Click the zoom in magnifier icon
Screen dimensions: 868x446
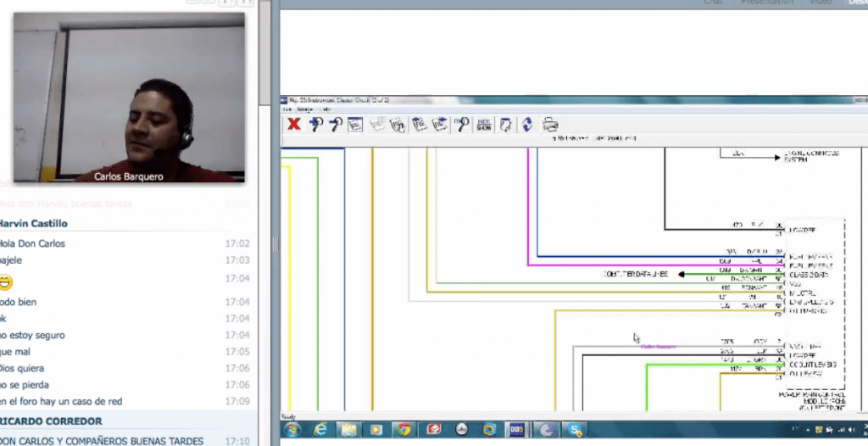coord(315,125)
